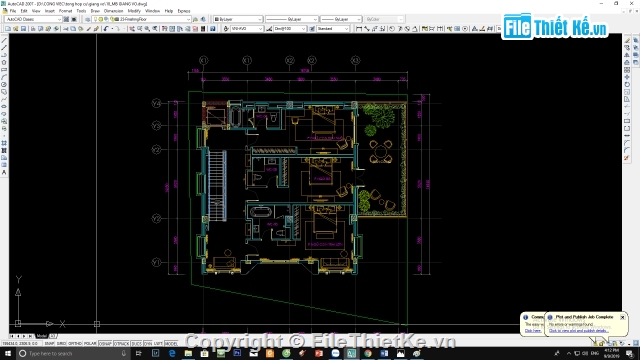640x360 pixels.
Task: Open File Explorer from taskbar
Action: (x=188, y=353)
